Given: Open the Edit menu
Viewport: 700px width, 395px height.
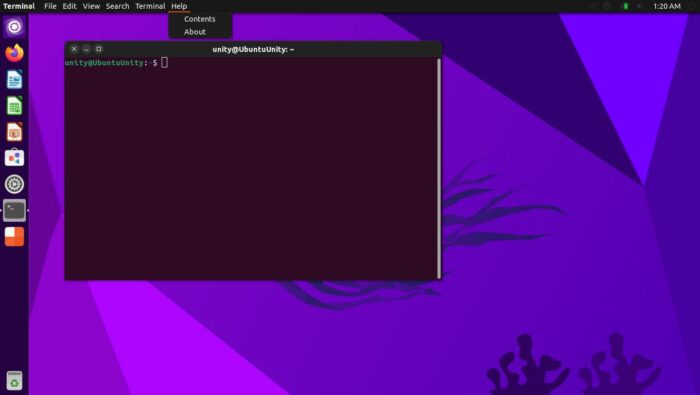Looking at the screenshot, I should click(x=69, y=6).
